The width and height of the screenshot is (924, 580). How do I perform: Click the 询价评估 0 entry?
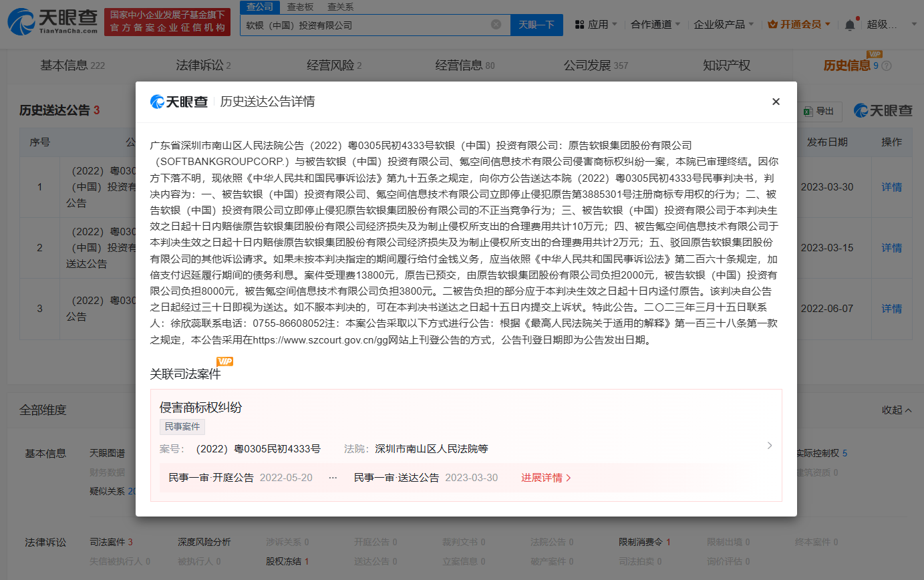(728, 561)
